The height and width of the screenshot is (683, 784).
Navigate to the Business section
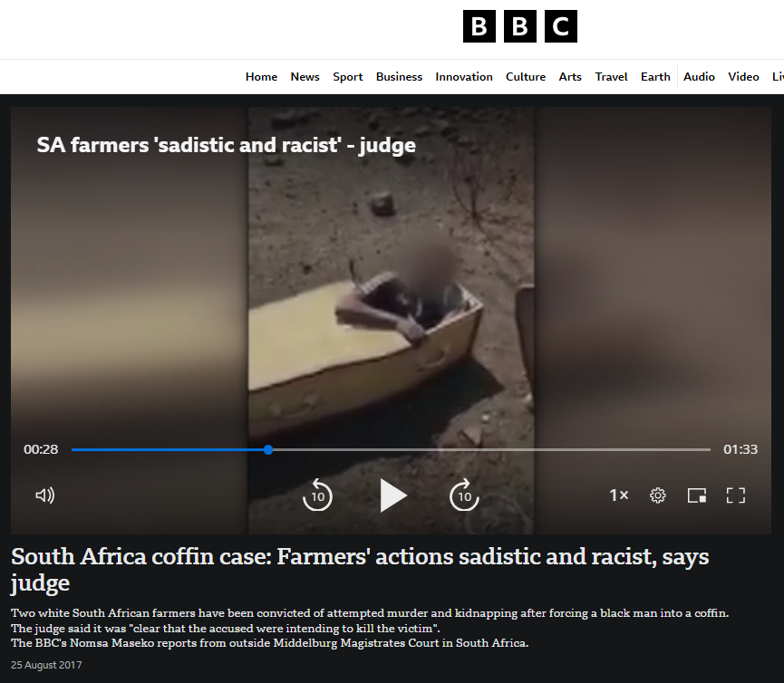tap(399, 77)
